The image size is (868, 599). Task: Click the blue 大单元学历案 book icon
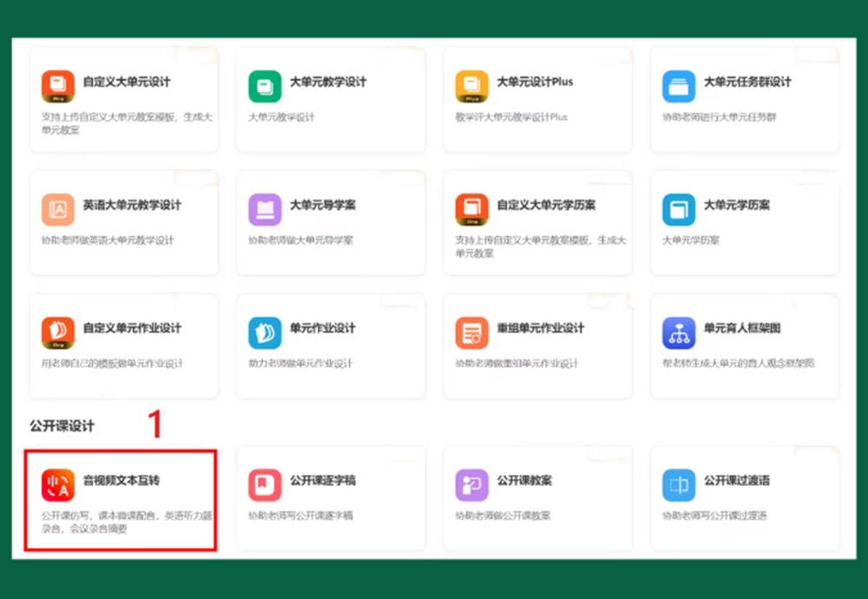(679, 210)
